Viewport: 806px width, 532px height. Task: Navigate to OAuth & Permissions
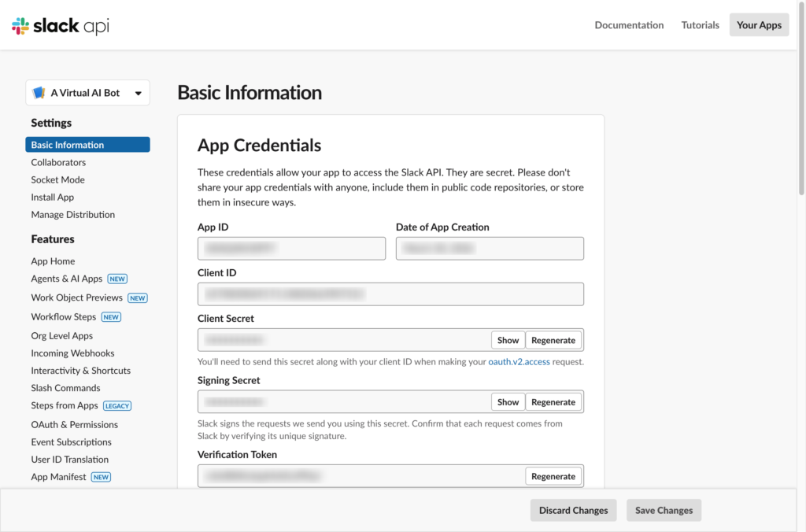74,424
